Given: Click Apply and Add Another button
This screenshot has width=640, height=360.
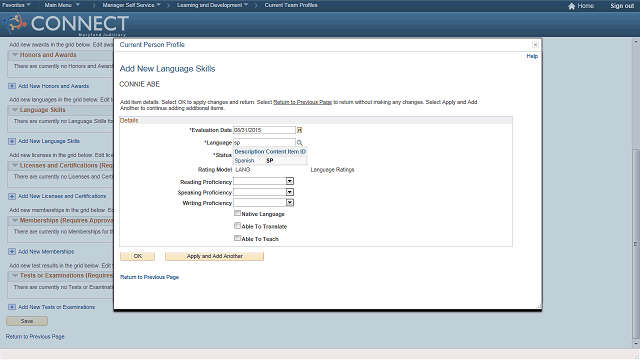Looking at the screenshot, I should pos(214,256).
